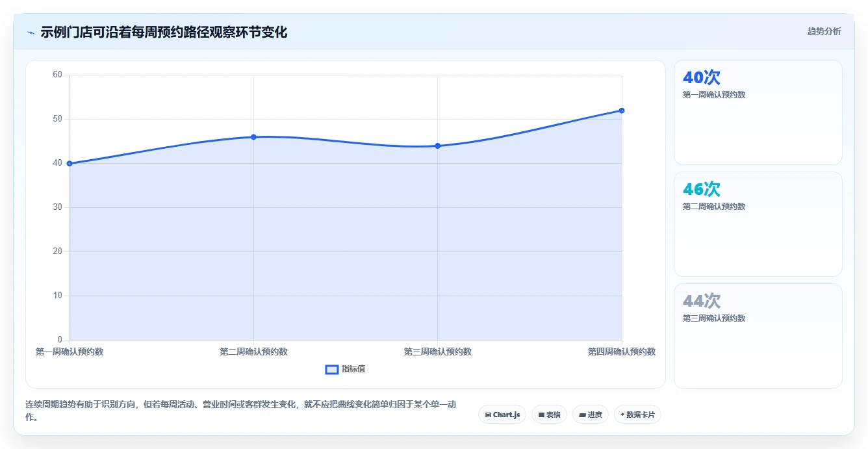Image resolution: width=868 pixels, height=449 pixels.
Task: Click the first week data point at 40
Action: click(70, 164)
